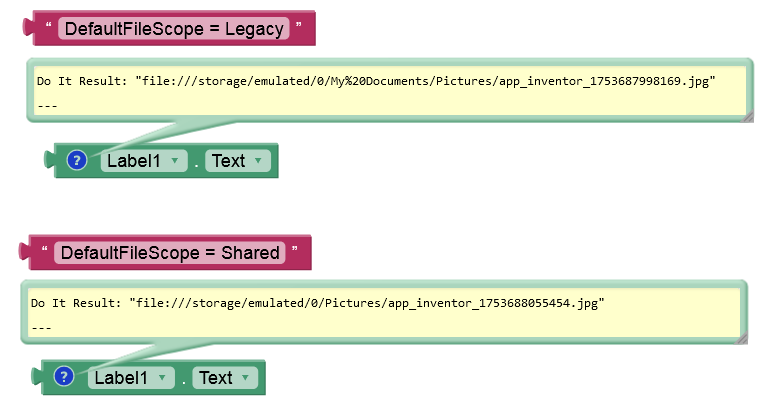Click the blue question mark icon on the lower Label1 block
762x410 pixels.
pos(64,377)
